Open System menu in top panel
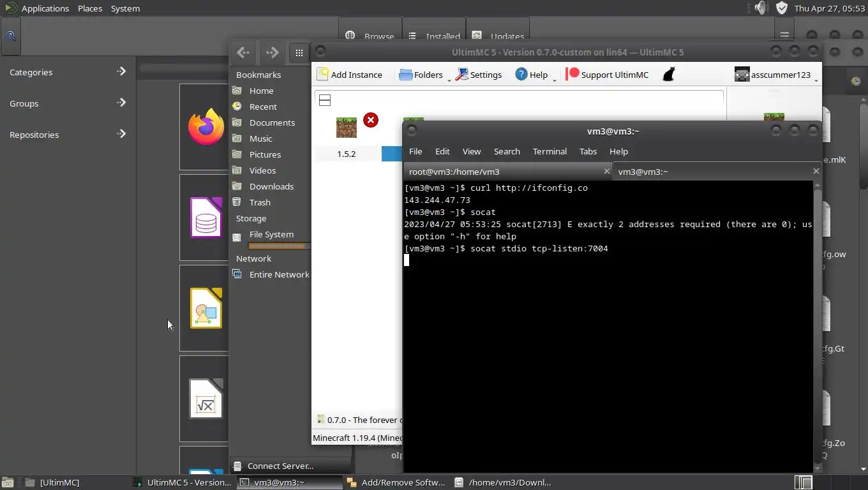868x490 pixels. [x=125, y=8]
